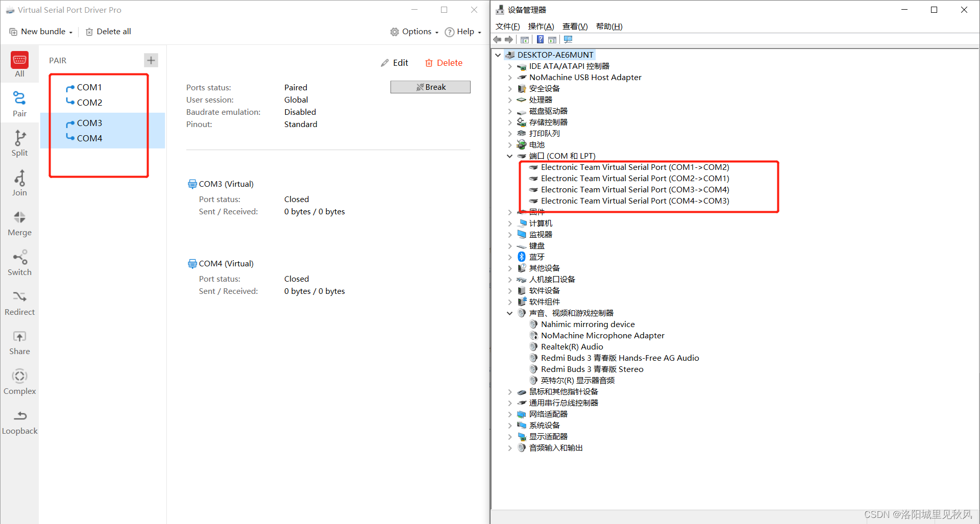
Task: Click the 键盘 category
Action: [536, 246]
